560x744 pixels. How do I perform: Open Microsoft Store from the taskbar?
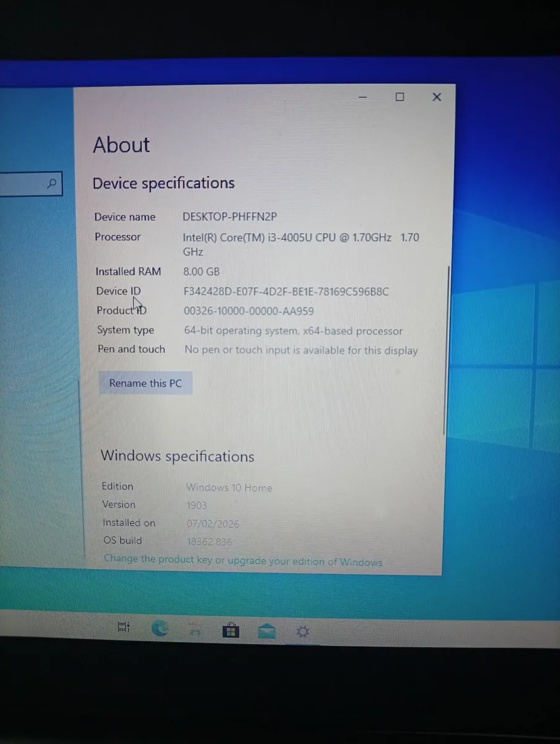coord(230,630)
